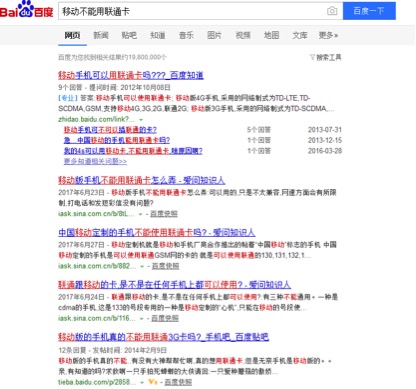416x389 pixels.
Task: Open result 中国移动定制的手机不能使用联通卡吗?
Action: point(157,232)
